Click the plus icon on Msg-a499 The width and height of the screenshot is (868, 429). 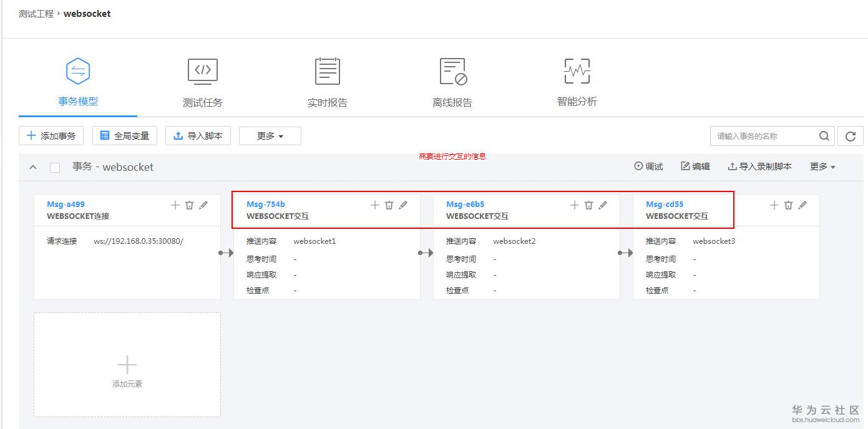175,205
